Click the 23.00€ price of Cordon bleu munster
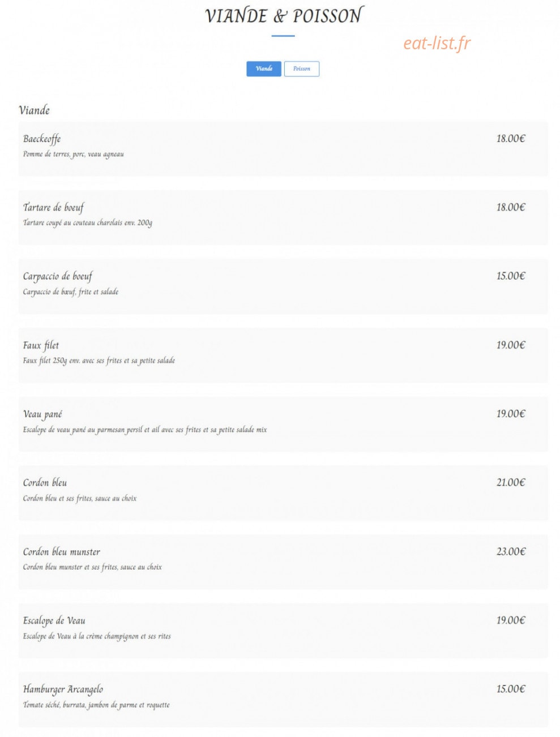 (511, 551)
